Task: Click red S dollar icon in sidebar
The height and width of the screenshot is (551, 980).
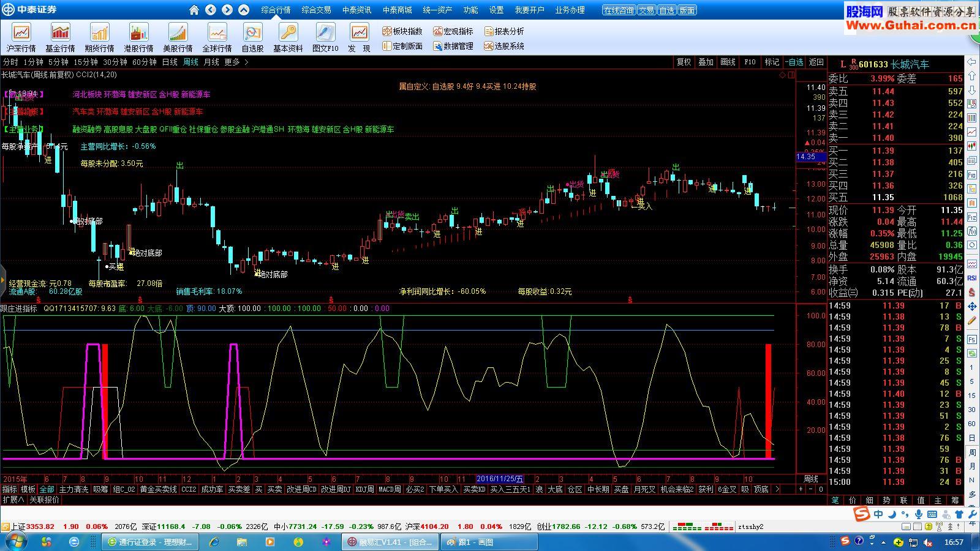Action: 972,292
